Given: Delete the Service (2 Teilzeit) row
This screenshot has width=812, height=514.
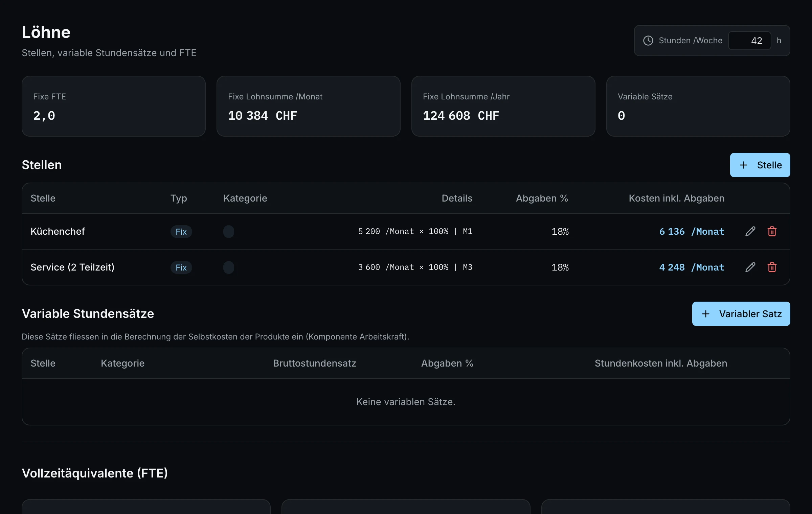Looking at the screenshot, I should [772, 267].
